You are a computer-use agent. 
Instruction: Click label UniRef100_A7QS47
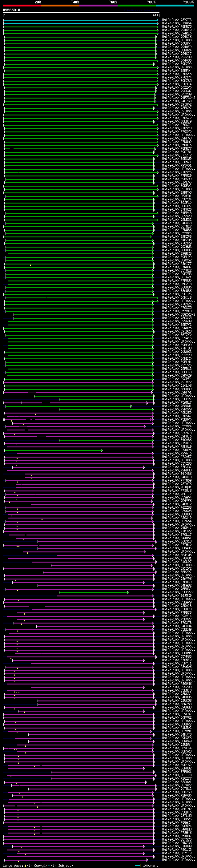pyautogui.click(x=176, y=416)
